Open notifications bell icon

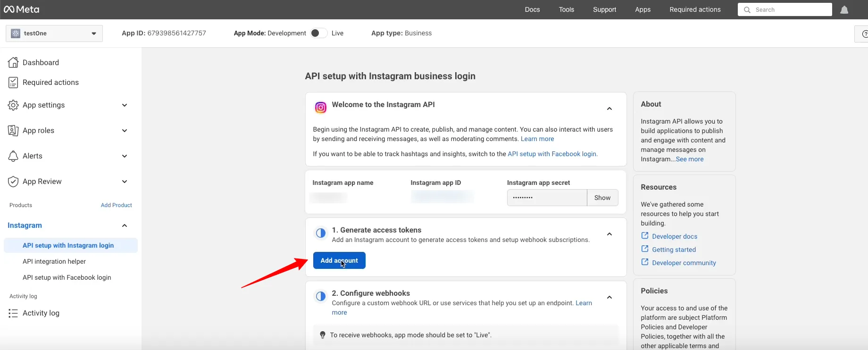(844, 10)
